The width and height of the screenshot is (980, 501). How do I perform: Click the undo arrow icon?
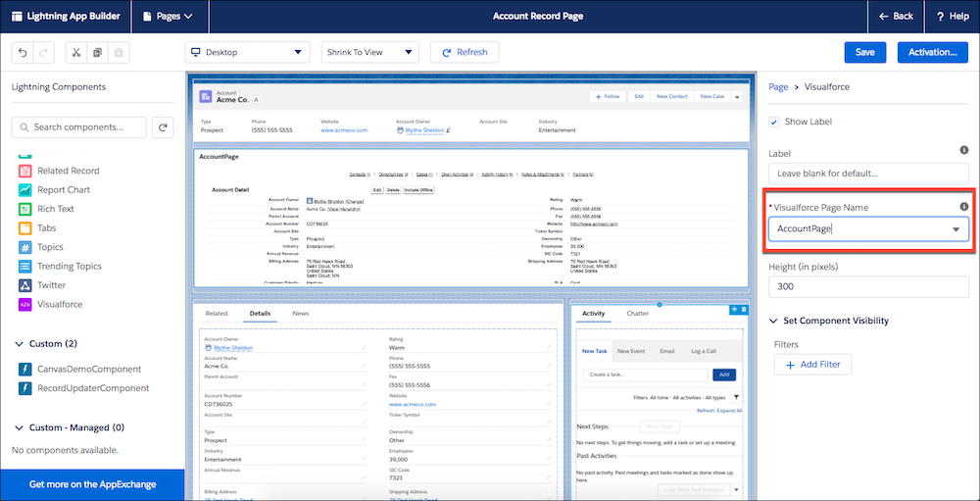(24, 53)
